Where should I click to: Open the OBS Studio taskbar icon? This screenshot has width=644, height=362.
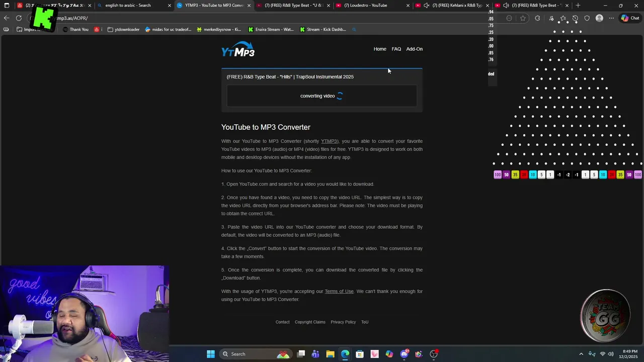pyautogui.click(x=434, y=354)
